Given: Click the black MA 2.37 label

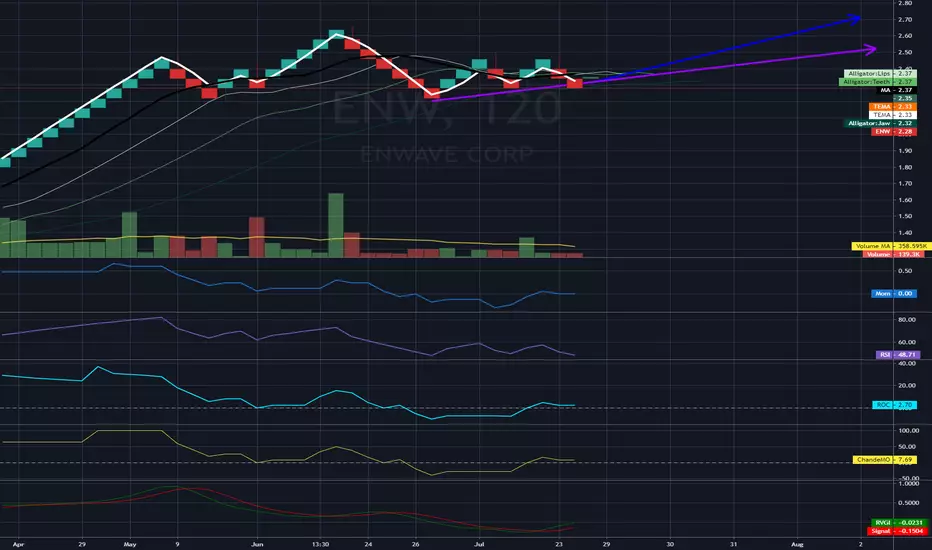Looking at the screenshot, I should (x=896, y=90).
